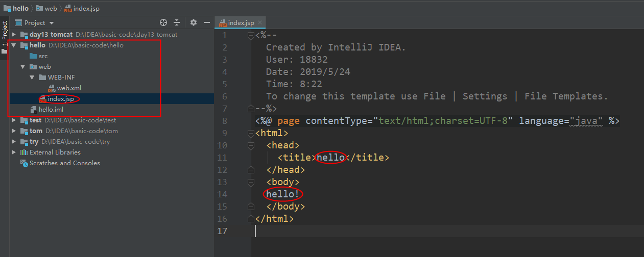Image resolution: width=644 pixels, height=257 pixels.
Task: Expand the try module
Action: tap(14, 142)
